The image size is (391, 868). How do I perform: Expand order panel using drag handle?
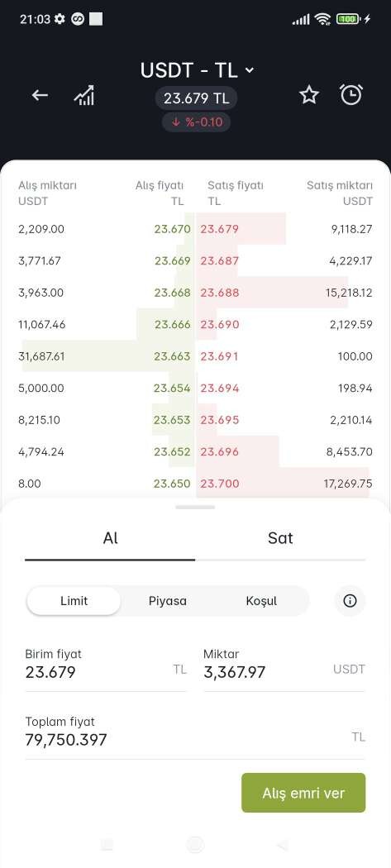(x=195, y=507)
